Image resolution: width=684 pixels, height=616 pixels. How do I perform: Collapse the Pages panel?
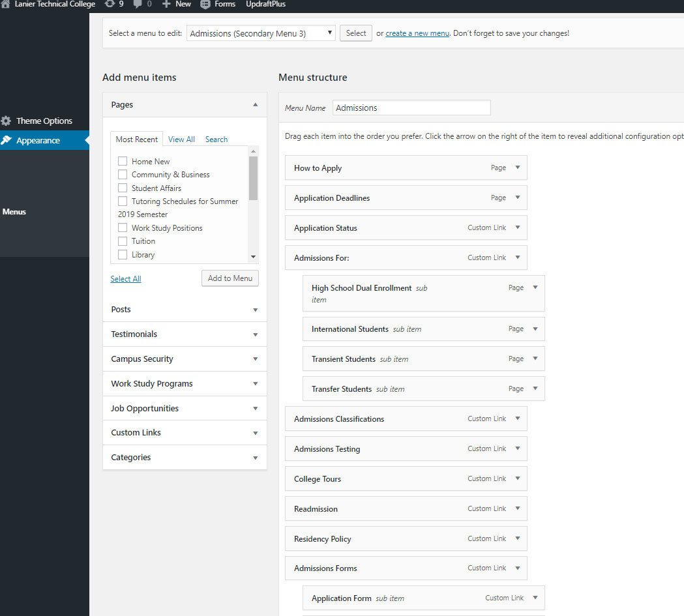coord(255,105)
